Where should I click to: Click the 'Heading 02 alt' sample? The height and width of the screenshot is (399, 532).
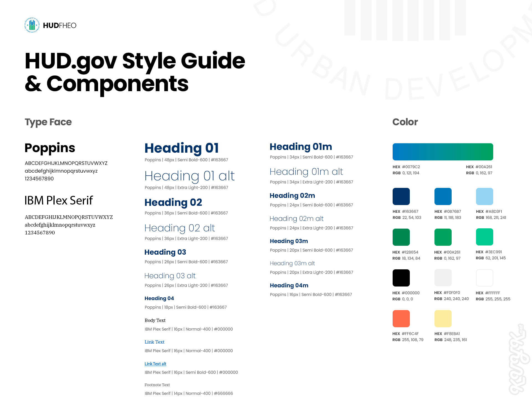(180, 228)
